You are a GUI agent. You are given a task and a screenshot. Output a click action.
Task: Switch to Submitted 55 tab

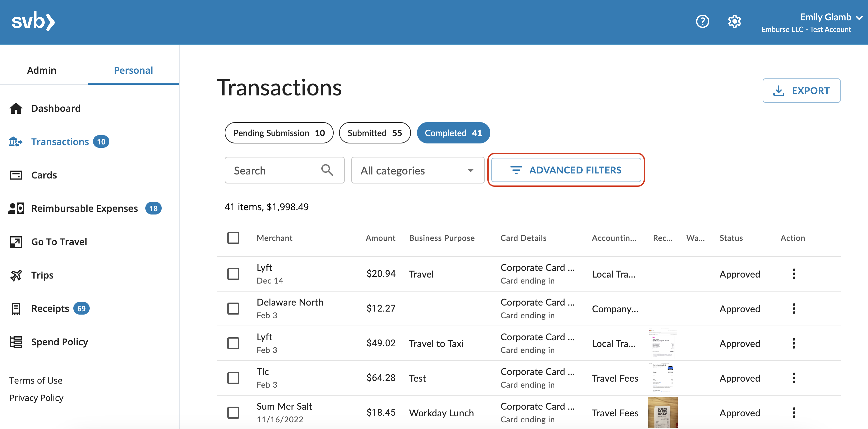click(374, 132)
